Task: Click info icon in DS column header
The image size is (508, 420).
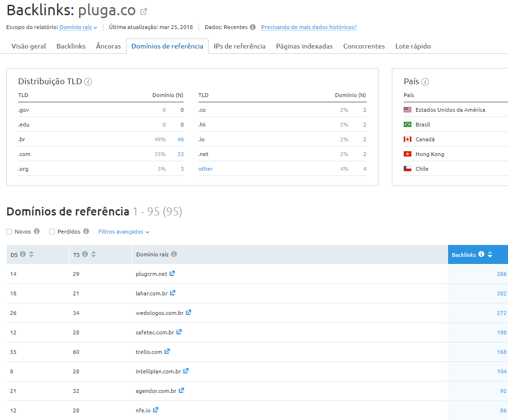Action: click(23, 254)
